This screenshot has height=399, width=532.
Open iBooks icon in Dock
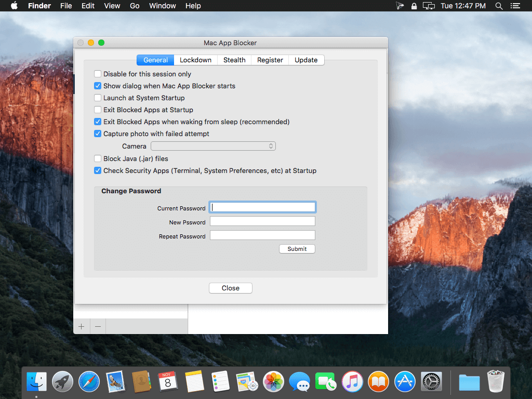click(378, 381)
